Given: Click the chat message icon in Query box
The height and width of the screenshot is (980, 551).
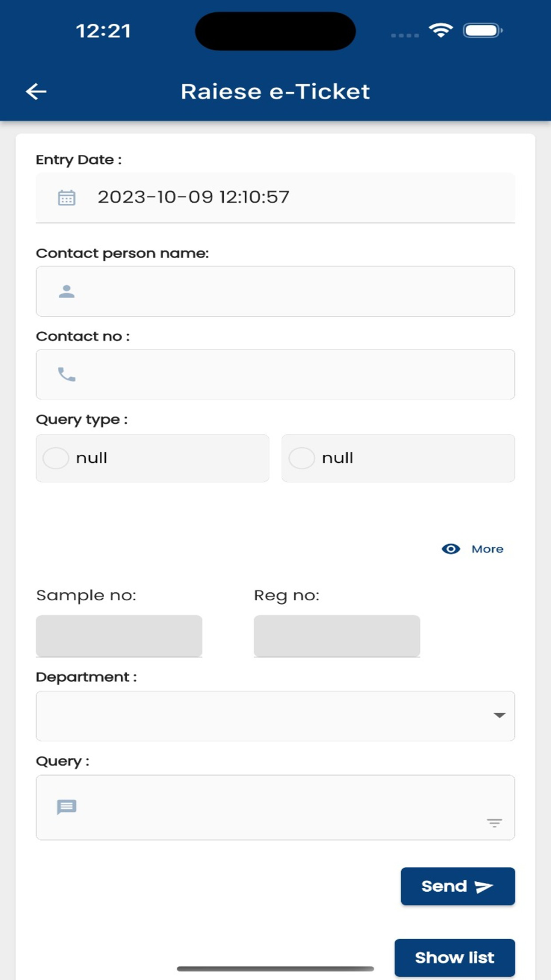Looking at the screenshot, I should 67,807.
